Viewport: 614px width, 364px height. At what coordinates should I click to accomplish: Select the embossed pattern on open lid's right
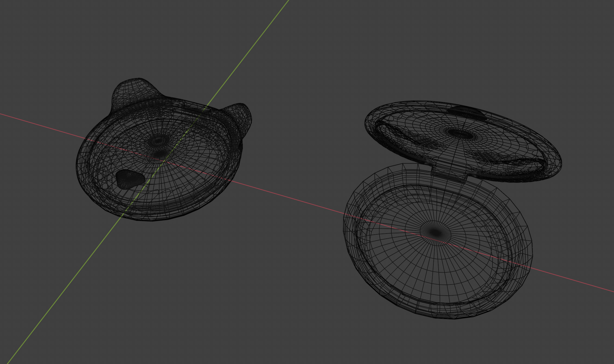click(488, 157)
